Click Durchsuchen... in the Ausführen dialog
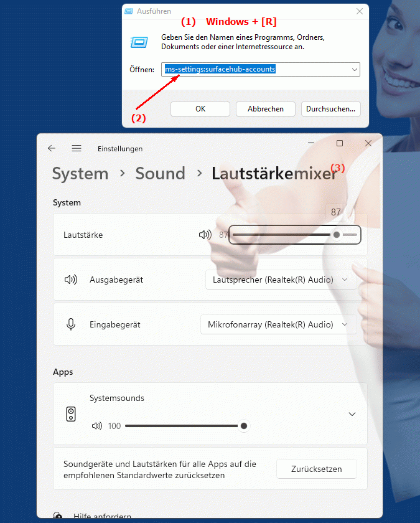The height and width of the screenshot is (523, 420). coord(330,109)
